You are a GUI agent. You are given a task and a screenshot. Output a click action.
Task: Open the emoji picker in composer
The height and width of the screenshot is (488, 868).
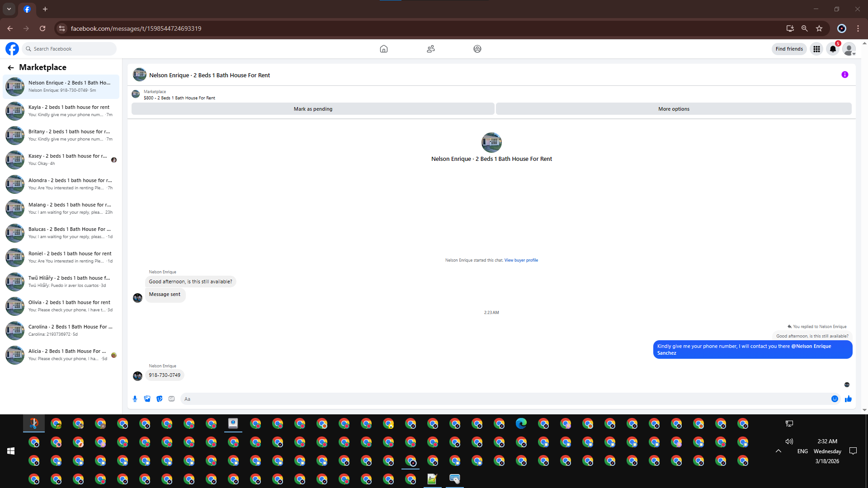coord(835,399)
